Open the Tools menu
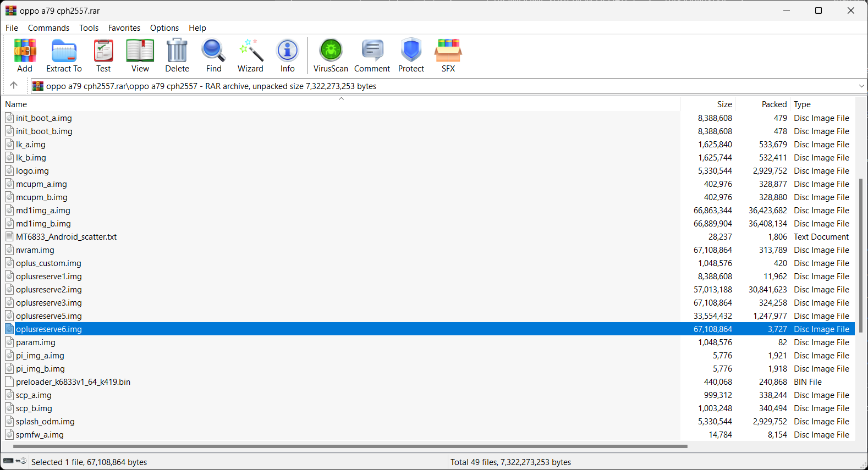This screenshot has height=470, width=868. [89, 28]
